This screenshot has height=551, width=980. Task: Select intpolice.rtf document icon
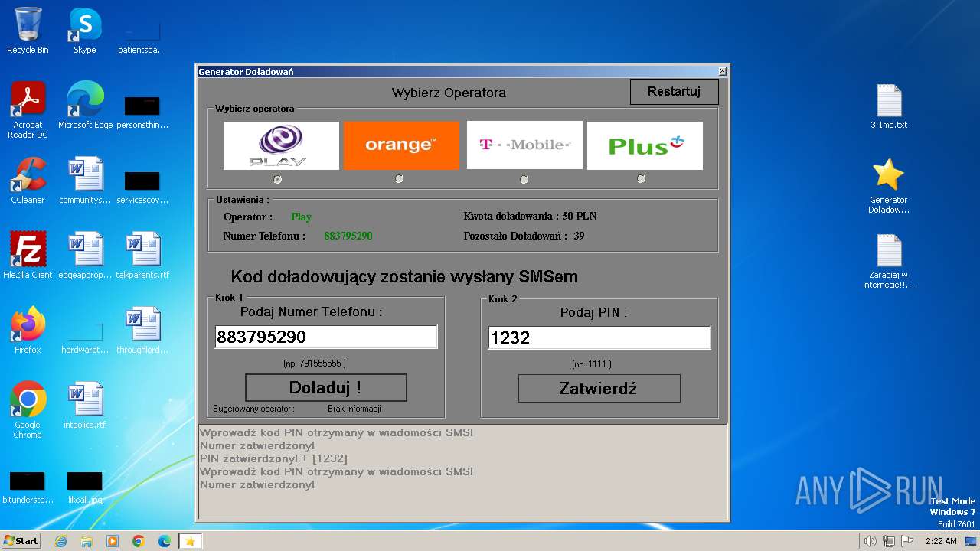click(85, 406)
